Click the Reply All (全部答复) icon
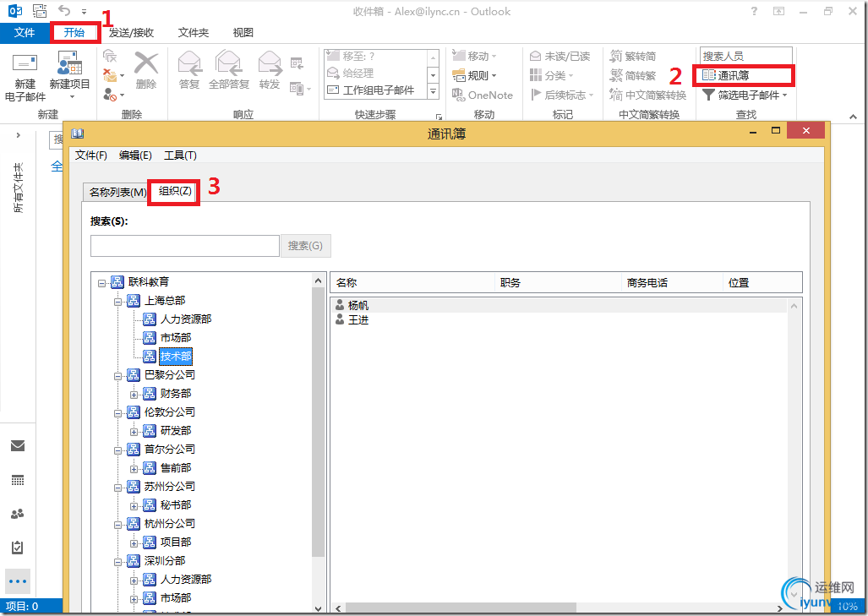This screenshot has width=868, height=616. coord(229,64)
